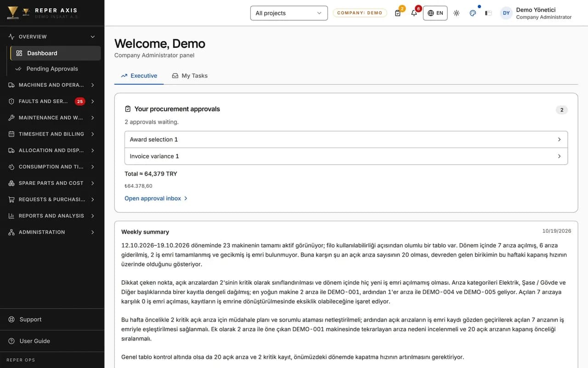588x368 pixels.
Task: Open Support in the sidebar
Action: [52, 319]
